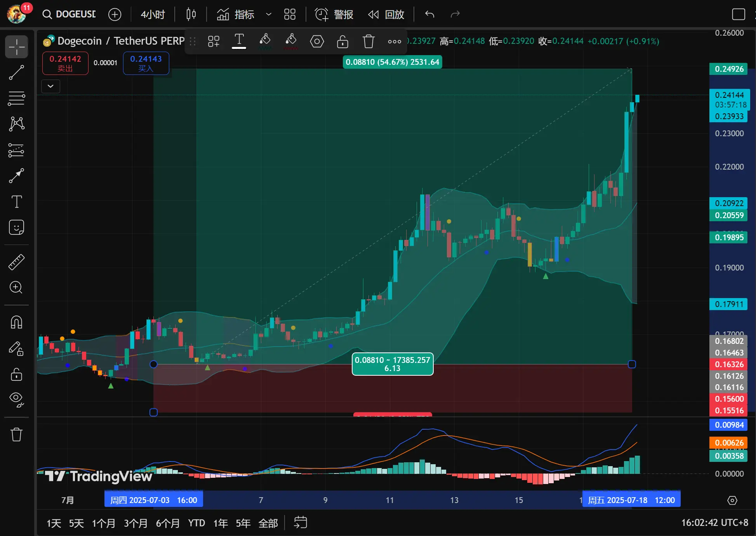Image resolution: width=756 pixels, height=536 pixels.
Task: Select the ruler measure tool
Action: point(17,262)
